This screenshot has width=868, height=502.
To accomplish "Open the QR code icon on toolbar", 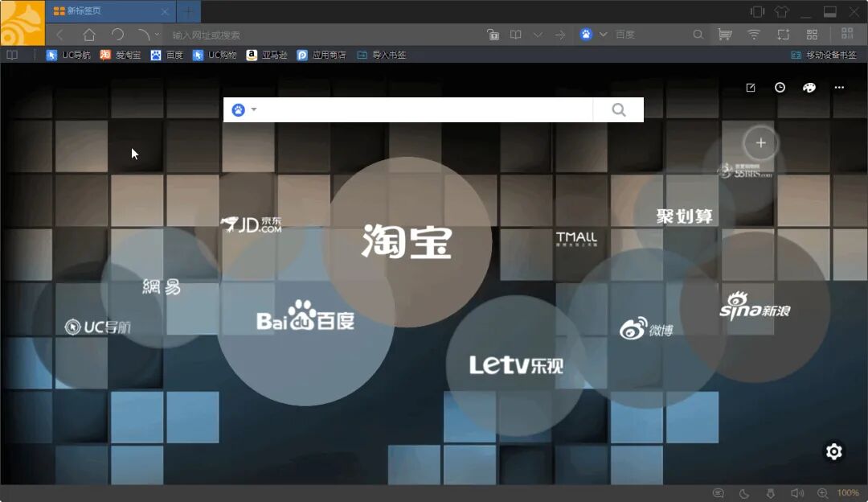I will click(x=847, y=34).
